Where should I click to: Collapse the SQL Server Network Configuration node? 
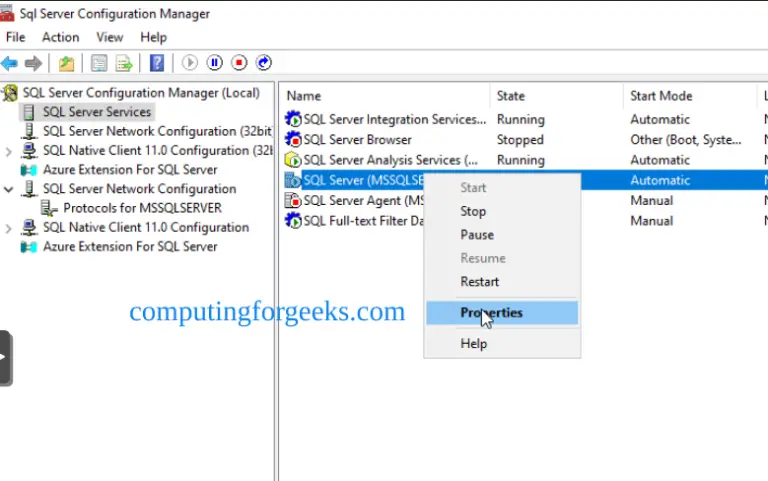9,189
